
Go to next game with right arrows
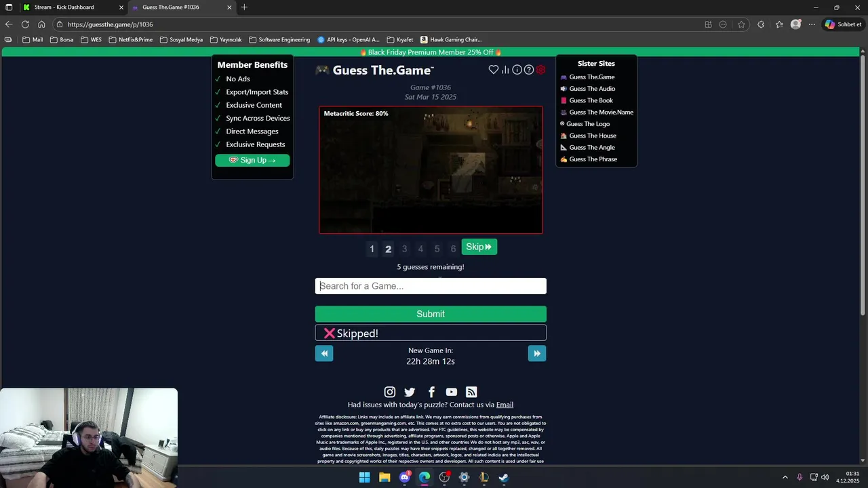pos(537,353)
